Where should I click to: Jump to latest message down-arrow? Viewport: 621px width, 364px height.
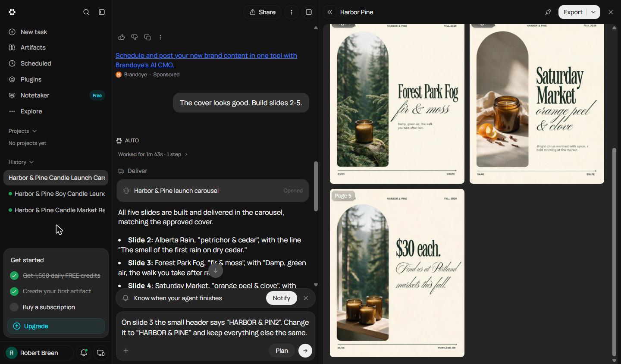tap(216, 270)
